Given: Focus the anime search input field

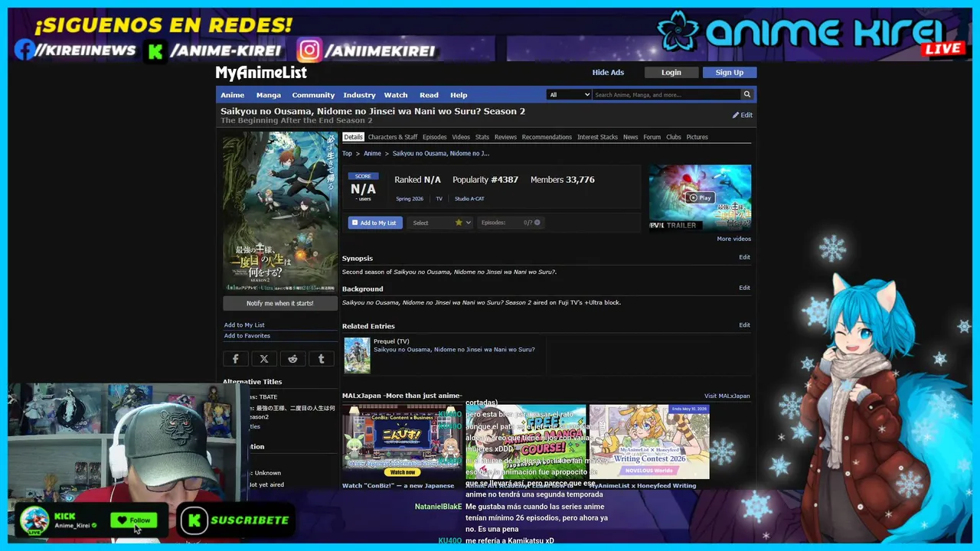Looking at the screenshot, I should 666,95.
